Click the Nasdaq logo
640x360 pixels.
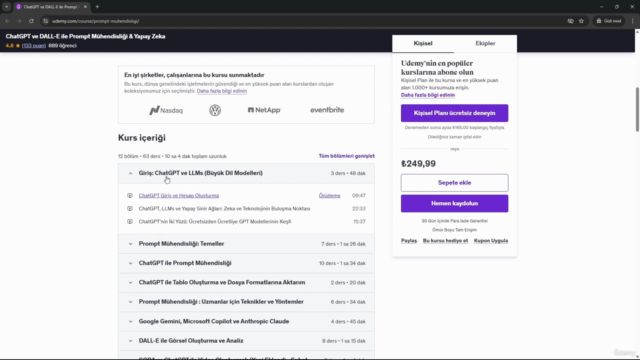[x=166, y=110]
